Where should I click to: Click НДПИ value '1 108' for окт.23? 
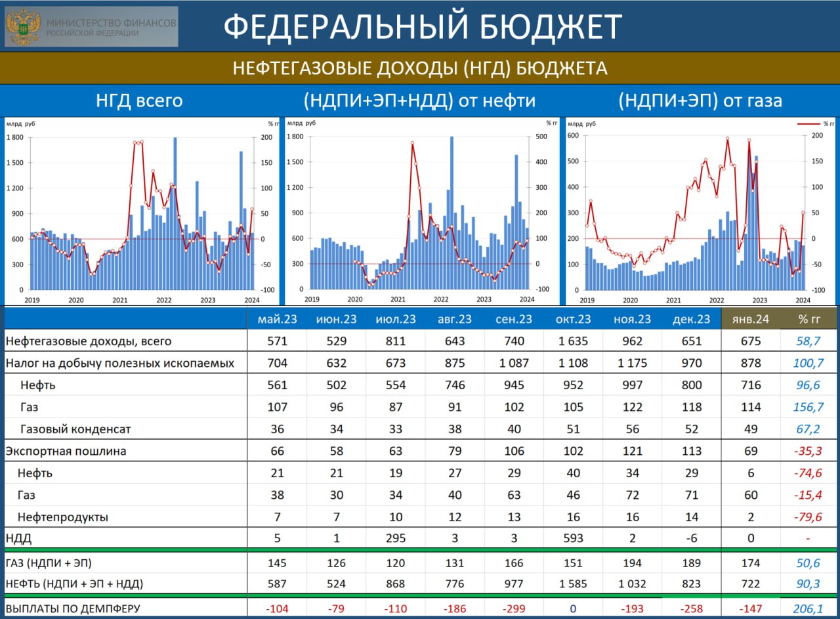(573, 363)
